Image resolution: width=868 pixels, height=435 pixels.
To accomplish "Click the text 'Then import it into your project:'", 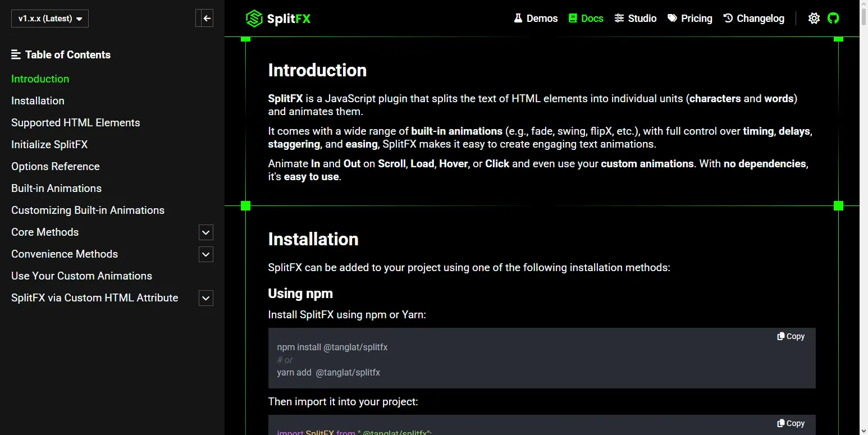I will pos(343,402).
